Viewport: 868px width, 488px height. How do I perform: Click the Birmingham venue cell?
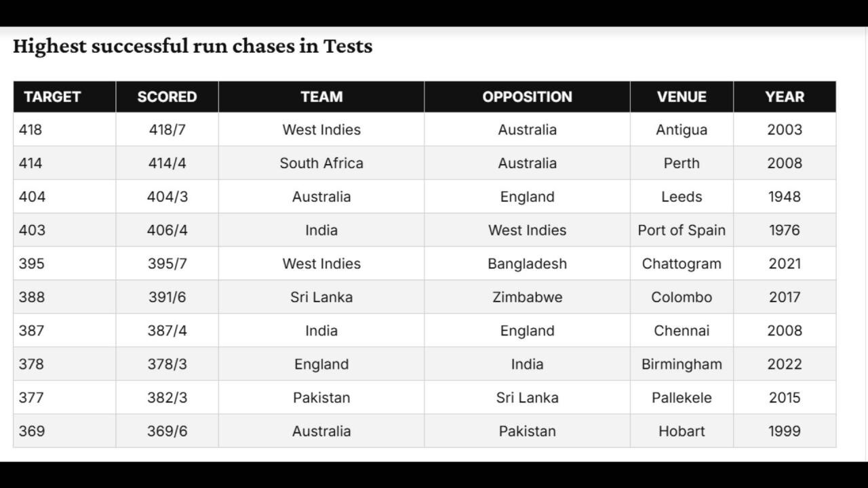[682, 364]
